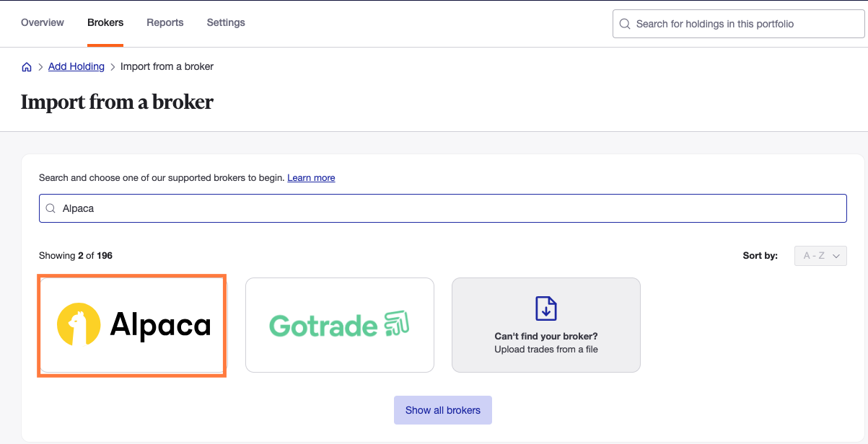Click the 'Import from a broker' page heading
Screen dimensions: 868x444
[x=117, y=102]
